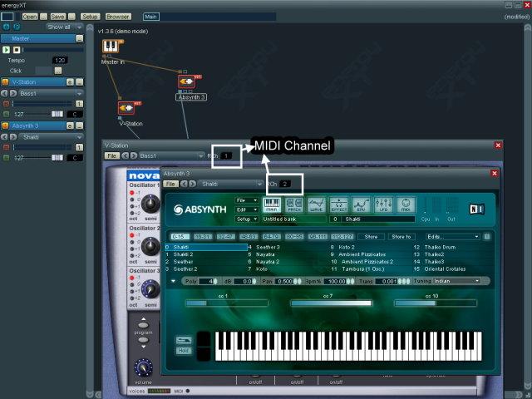Solo the V-Station track (green S)
This screenshot has width=532, height=399.
click(x=6, y=115)
